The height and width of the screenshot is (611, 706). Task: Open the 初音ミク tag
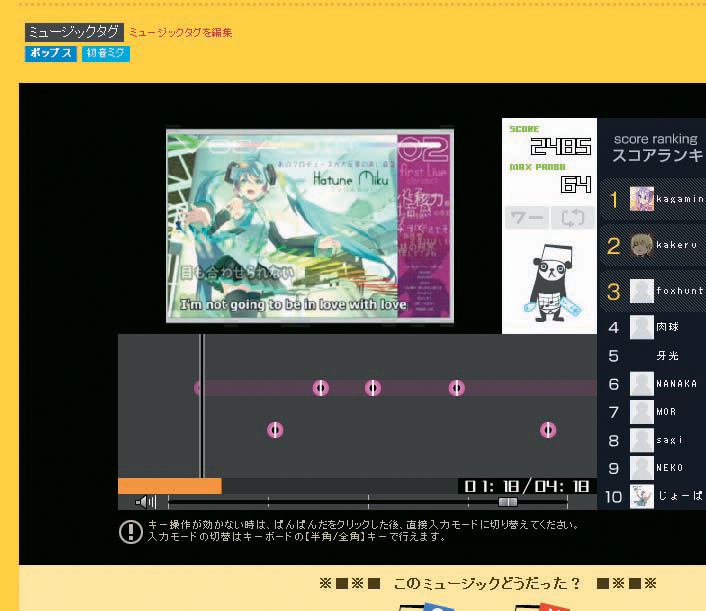click(106, 53)
